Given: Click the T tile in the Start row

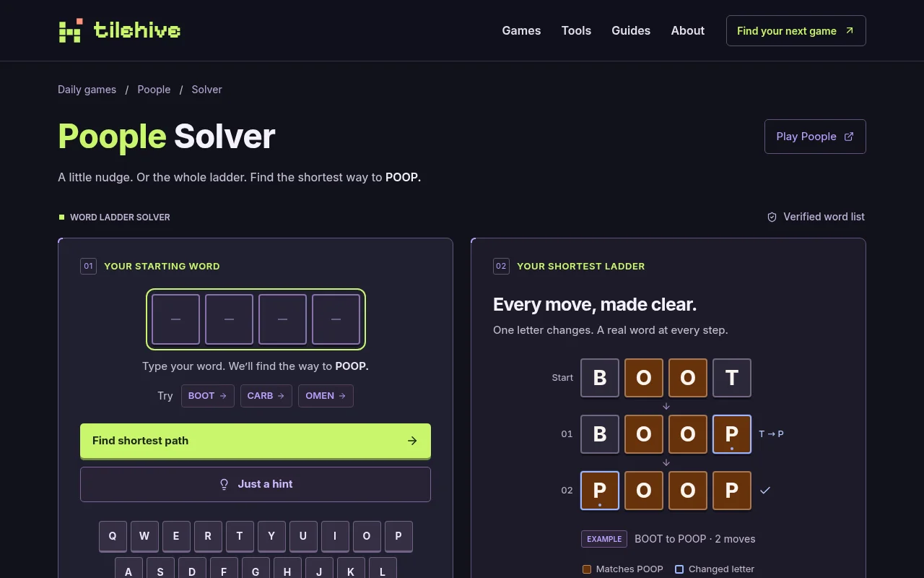Looking at the screenshot, I should pos(732,378).
